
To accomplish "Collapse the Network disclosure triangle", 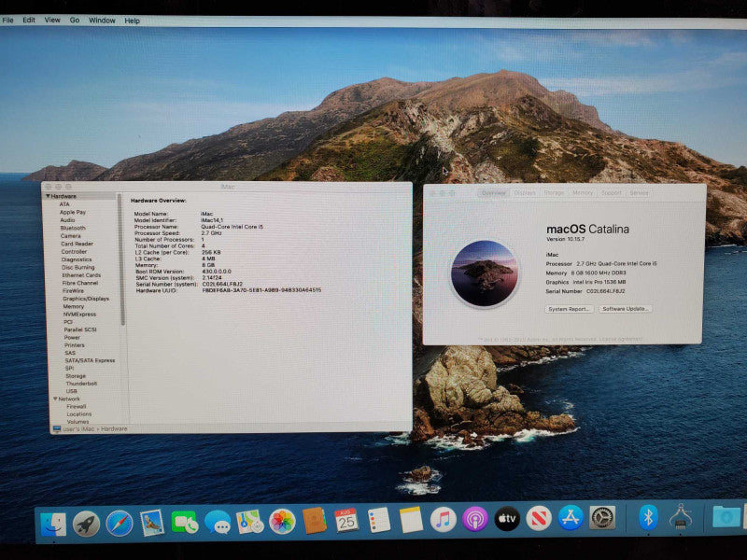I will tap(55, 399).
